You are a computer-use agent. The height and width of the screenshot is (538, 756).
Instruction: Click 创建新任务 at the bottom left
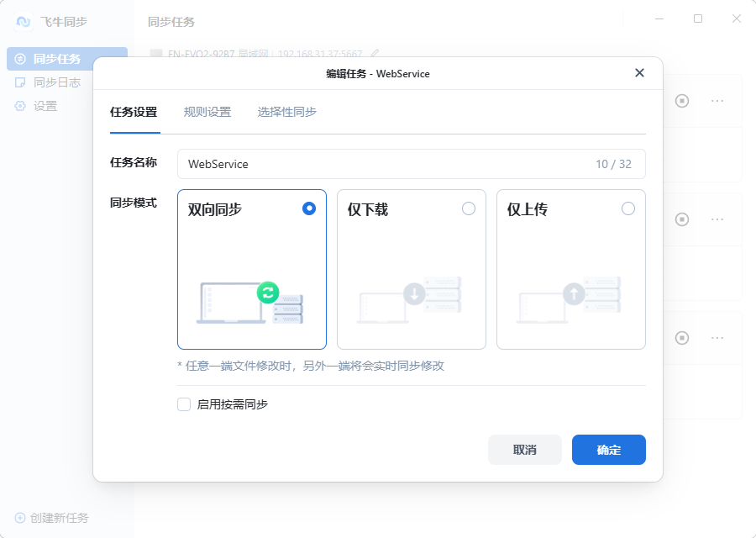tap(52, 518)
